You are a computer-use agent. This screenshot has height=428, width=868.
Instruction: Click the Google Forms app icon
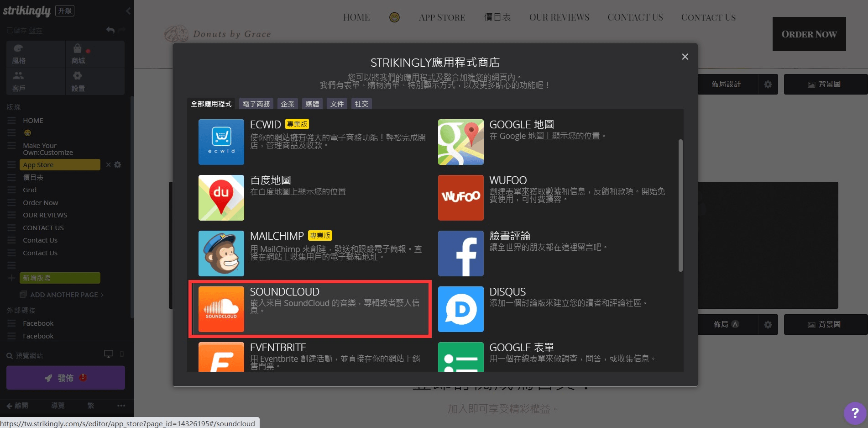460,357
